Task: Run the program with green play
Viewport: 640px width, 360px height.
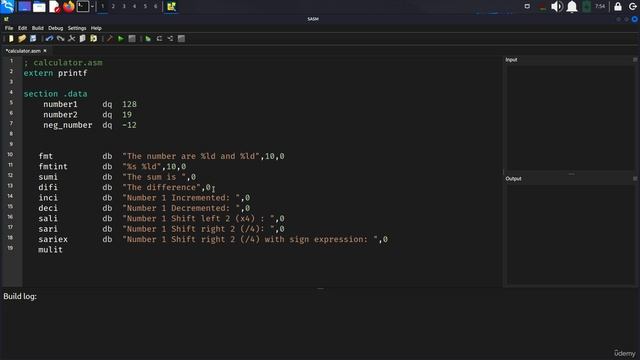Action: click(x=121, y=38)
